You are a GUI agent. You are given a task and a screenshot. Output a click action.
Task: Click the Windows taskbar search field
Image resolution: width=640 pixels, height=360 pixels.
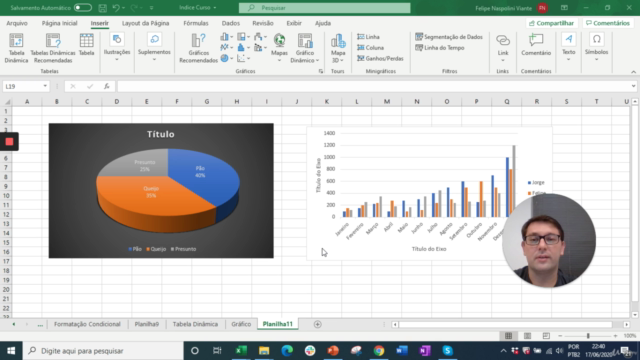coord(103,351)
